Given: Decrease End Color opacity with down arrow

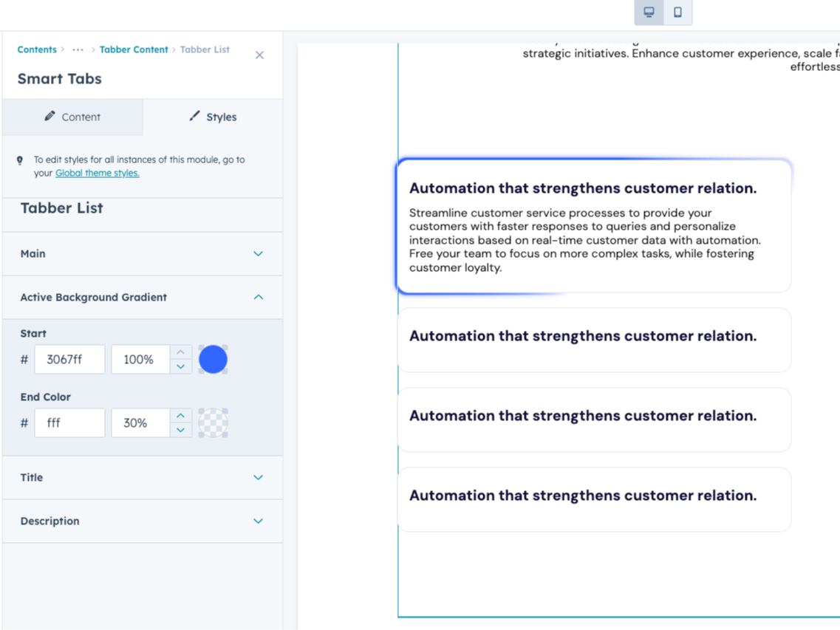Looking at the screenshot, I should pos(181,430).
